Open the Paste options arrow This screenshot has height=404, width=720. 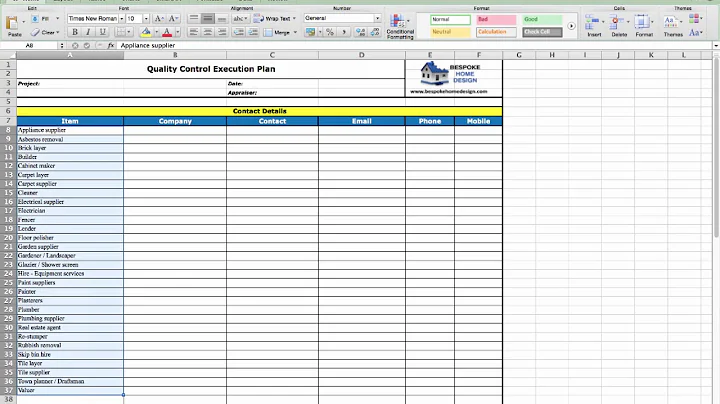[x=23, y=22]
